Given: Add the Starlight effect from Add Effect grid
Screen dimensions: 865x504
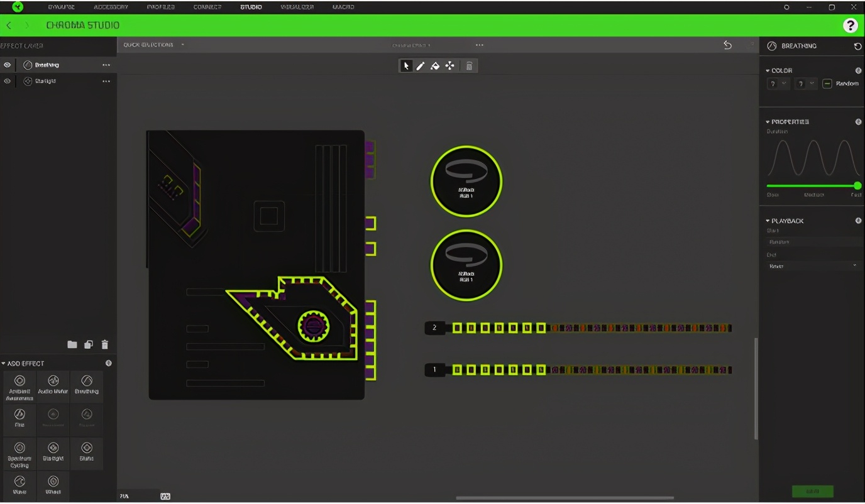Looking at the screenshot, I should point(53,453).
